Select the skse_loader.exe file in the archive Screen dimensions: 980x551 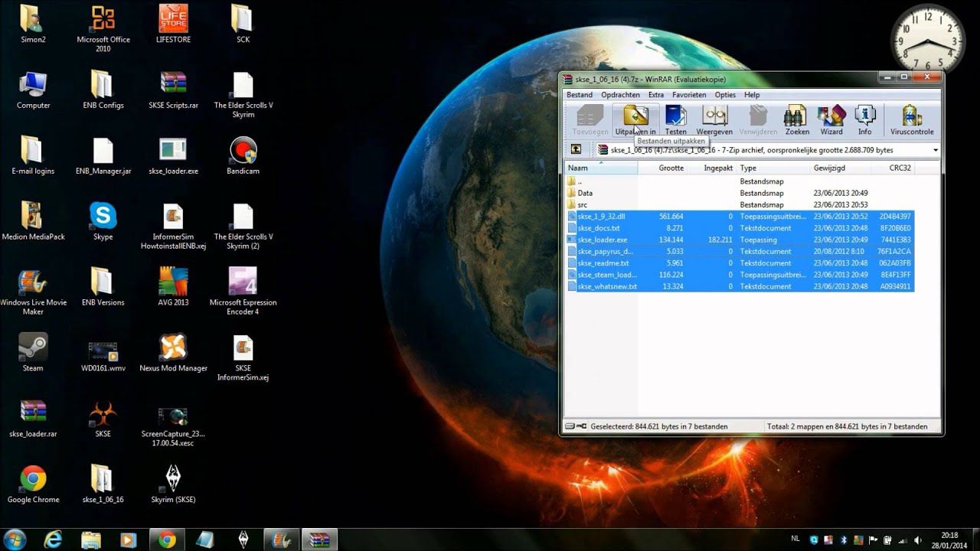[739, 240]
